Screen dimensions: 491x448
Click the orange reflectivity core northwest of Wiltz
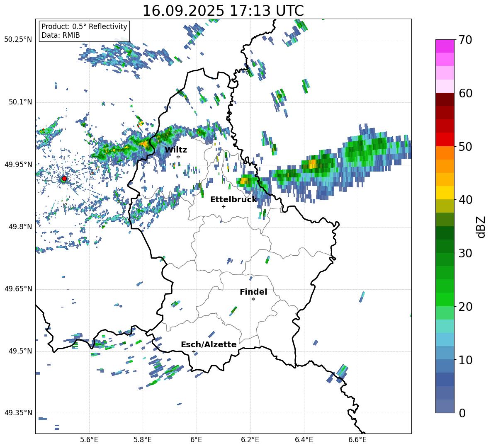tap(145, 144)
